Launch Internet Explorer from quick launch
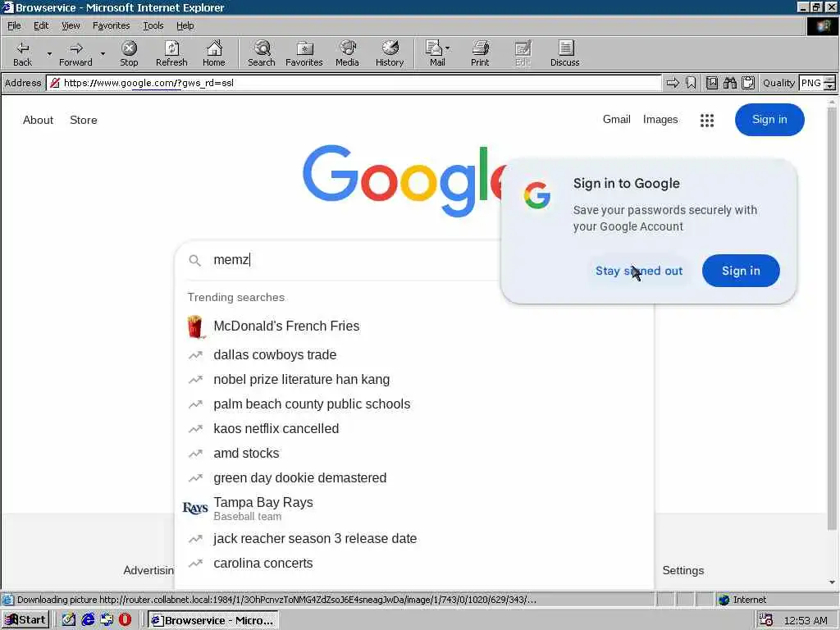The height and width of the screenshot is (630, 840). click(88, 620)
